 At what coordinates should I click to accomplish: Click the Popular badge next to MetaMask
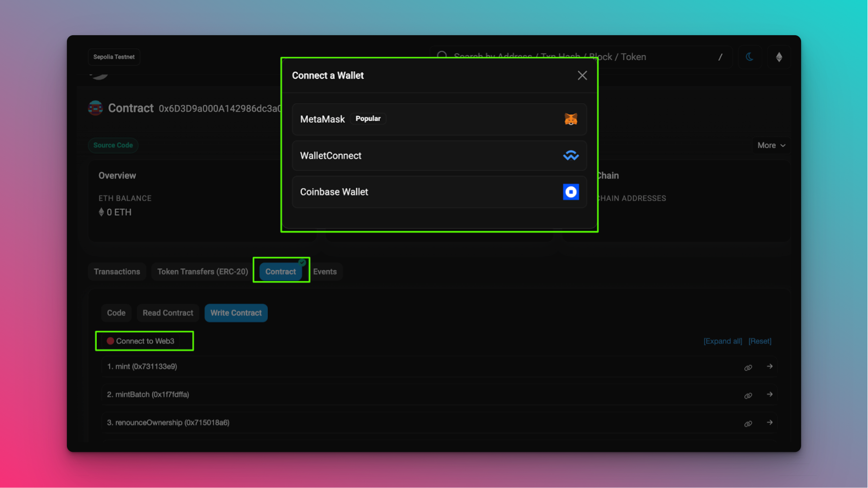(x=368, y=119)
